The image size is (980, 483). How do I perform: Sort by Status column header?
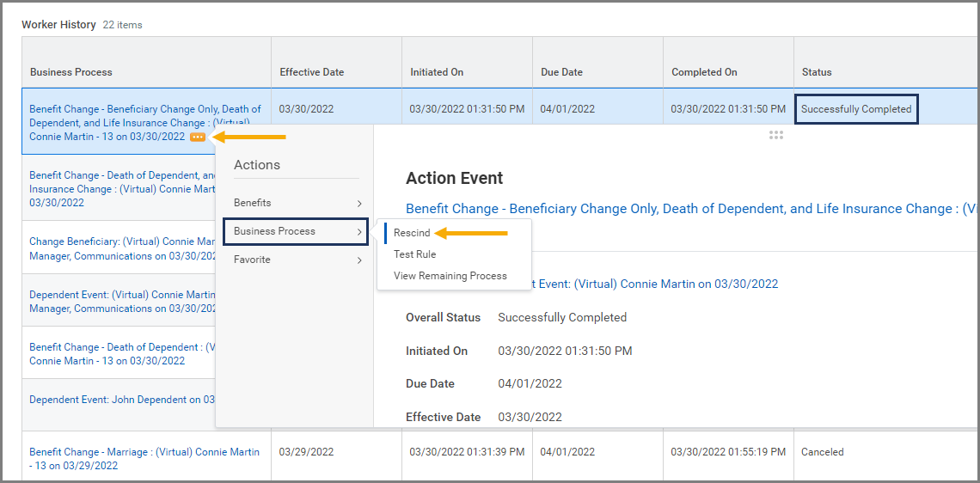(817, 72)
